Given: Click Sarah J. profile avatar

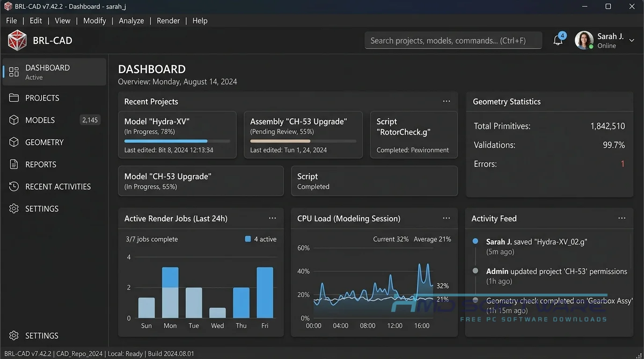Looking at the screenshot, I should coord(584,40).
